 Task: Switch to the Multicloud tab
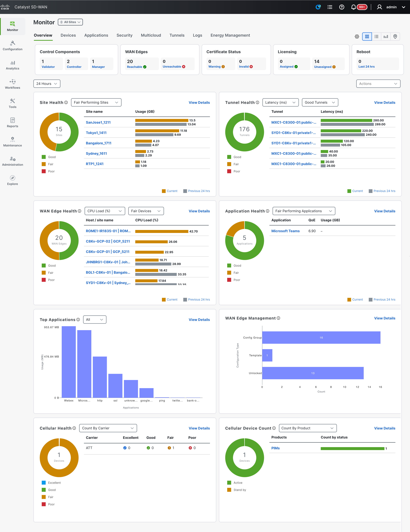[x=151, y=35]
